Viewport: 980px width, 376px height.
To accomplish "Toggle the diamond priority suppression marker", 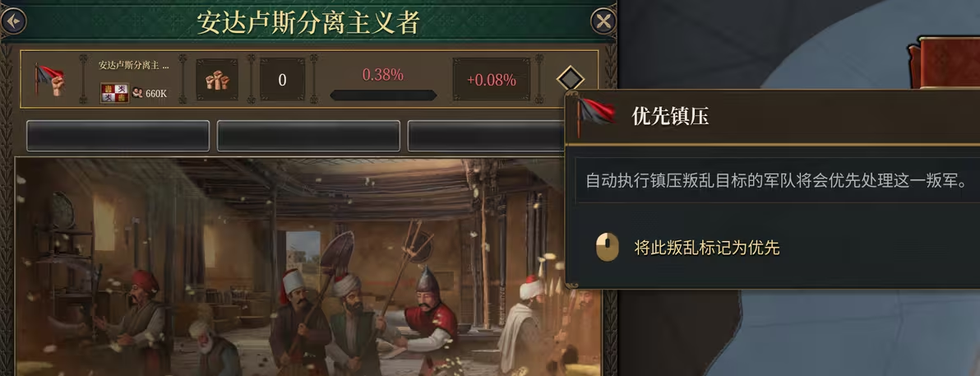I will pyautogui.click(x=570, y=79).
